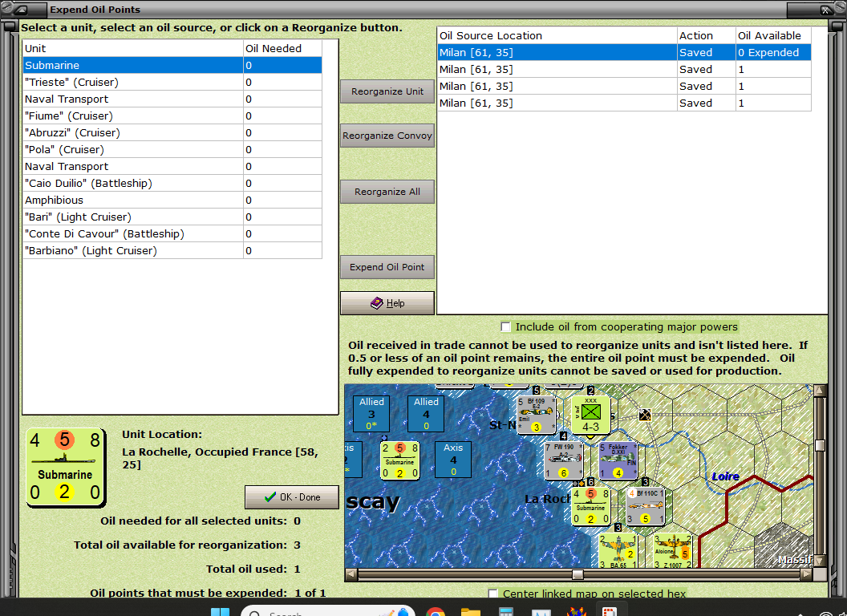Click the FW 190 A-2 fighter counter

click(563, 460)
